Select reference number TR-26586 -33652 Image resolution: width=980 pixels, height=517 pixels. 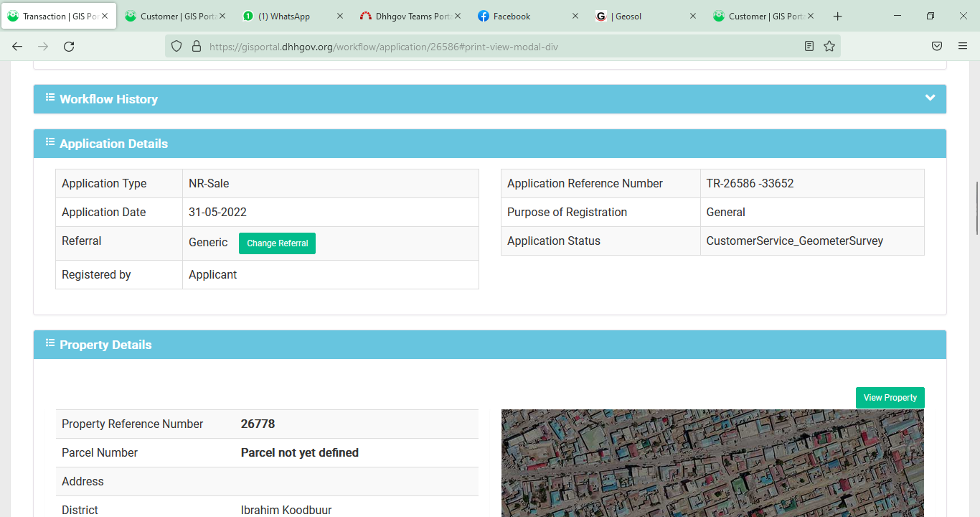point(750,183)
